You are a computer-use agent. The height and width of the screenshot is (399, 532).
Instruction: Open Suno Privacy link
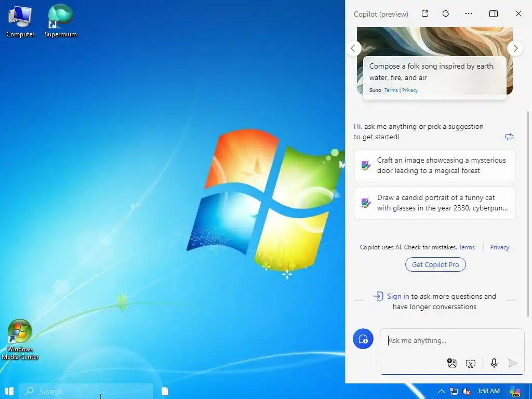pos(410,90)
